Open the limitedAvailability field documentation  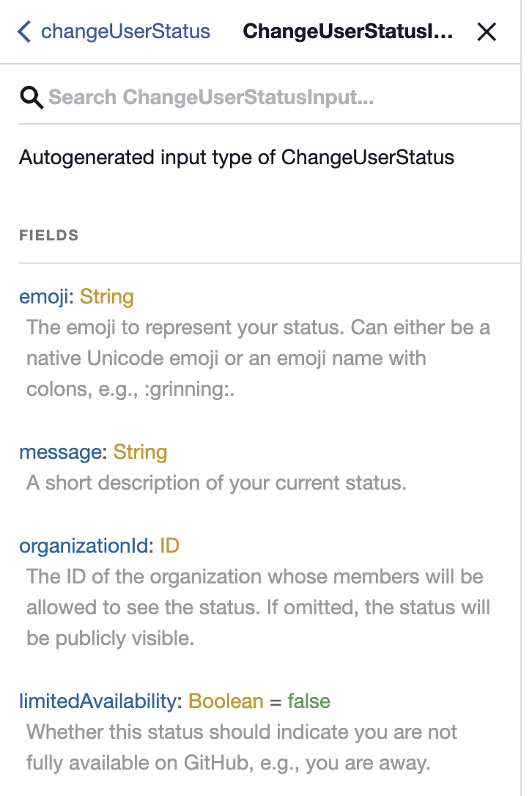click(99, 701)
